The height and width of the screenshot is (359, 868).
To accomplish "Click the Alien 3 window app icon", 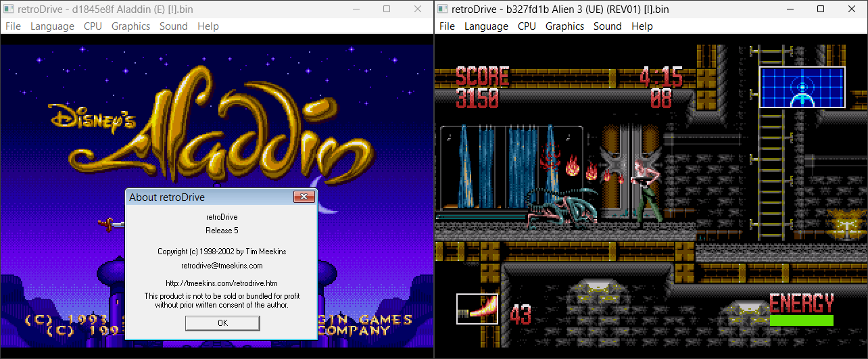I will click(x=443, y=9).
